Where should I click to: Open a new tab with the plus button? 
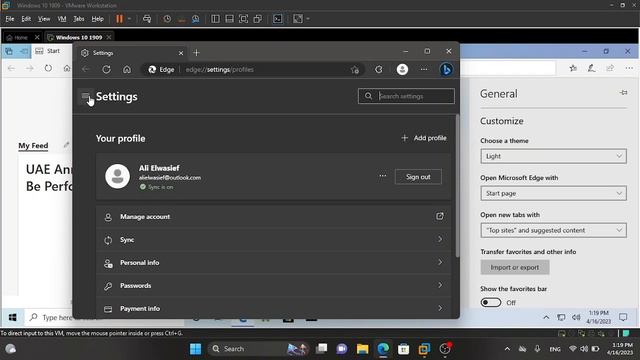[196, 53]
